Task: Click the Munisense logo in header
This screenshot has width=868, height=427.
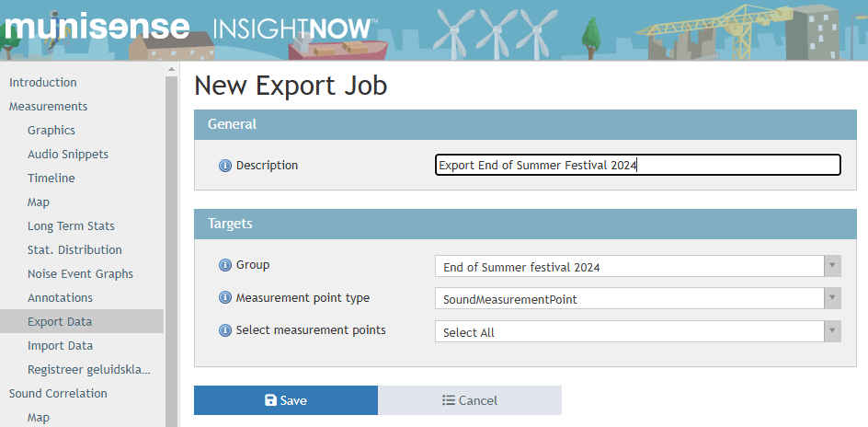Action: pyautogui.click(x=96, y=26)
